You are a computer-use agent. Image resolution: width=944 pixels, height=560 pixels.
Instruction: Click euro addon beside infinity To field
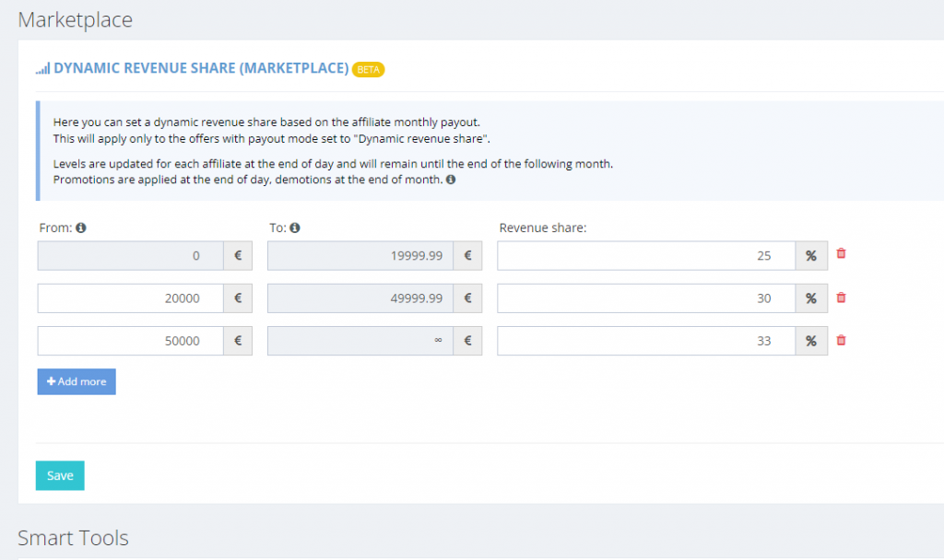pyautogui.click(x=467, y=341)
